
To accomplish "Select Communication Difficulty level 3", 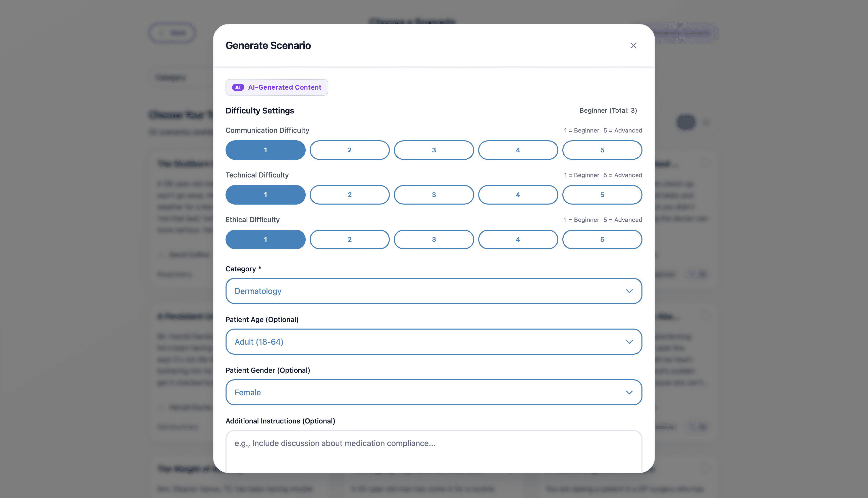I will [433, 150].
